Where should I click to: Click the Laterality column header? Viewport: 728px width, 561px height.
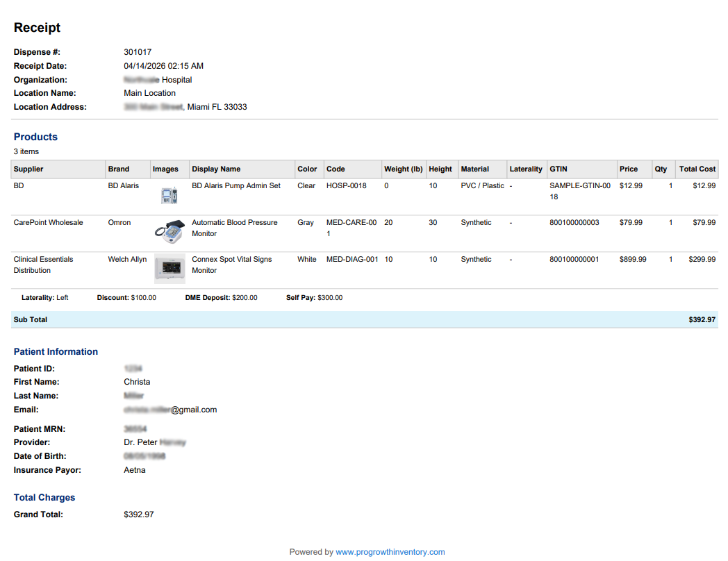pyautogui.click(x=526, y=169)
